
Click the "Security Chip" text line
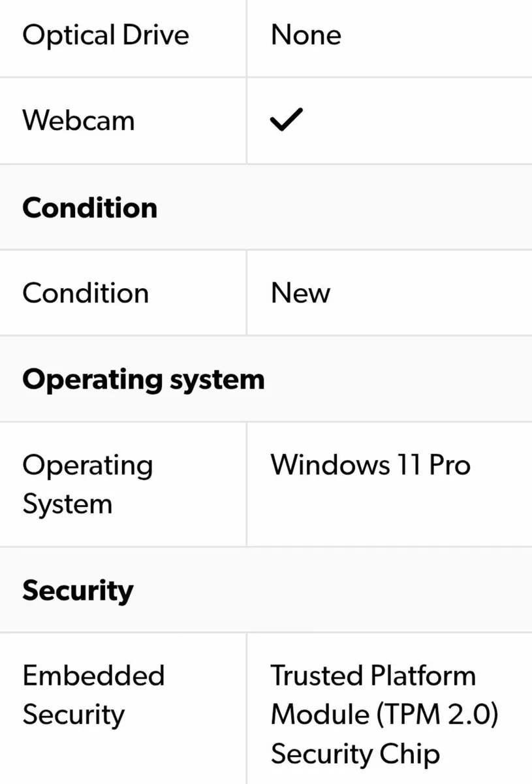tap(355, 754)
